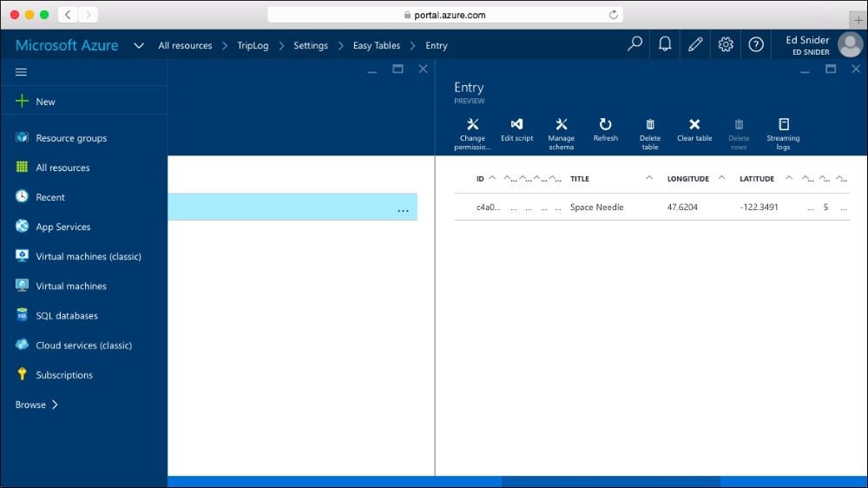Click the LONGITUDE column header

pos(687,179)
